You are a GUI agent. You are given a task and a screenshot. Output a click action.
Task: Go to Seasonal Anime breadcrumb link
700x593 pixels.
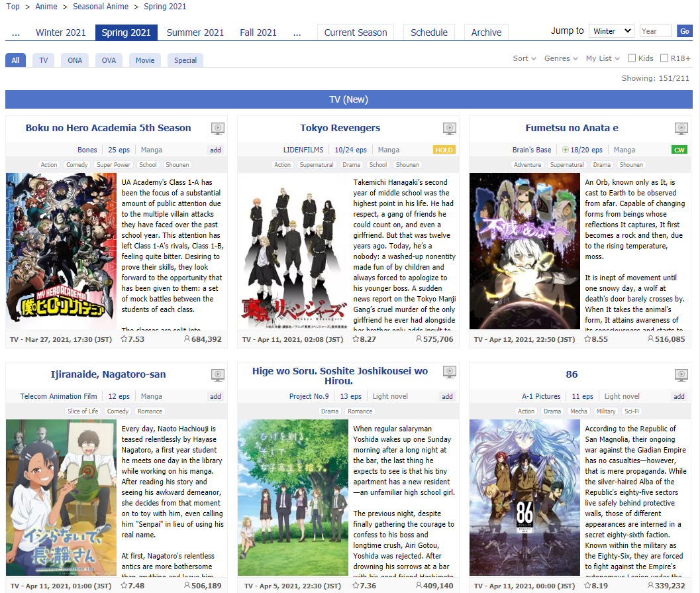point(101,7)
